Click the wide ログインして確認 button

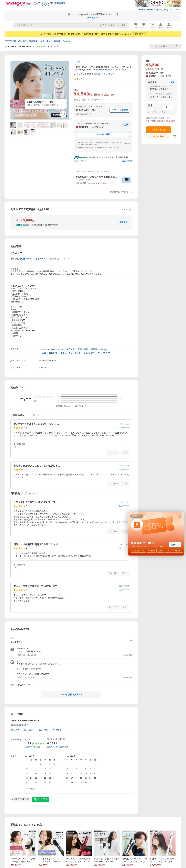click(103, 134)
